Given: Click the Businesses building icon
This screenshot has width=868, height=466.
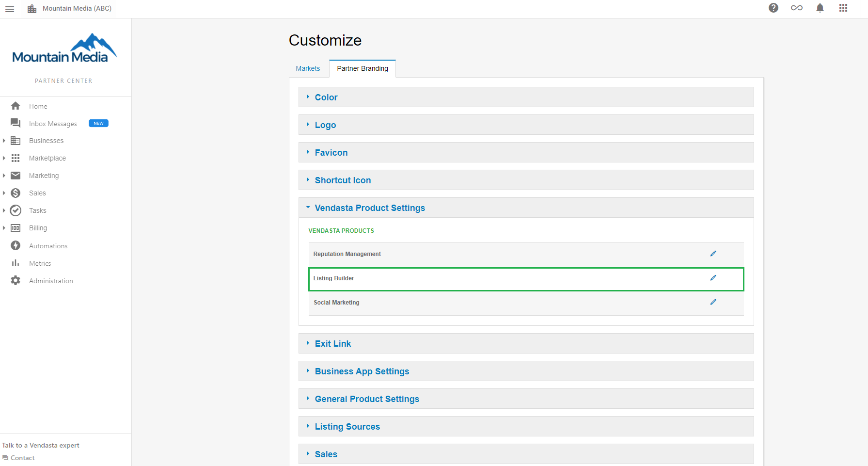Looking at the screenshot, I should [16, 141].
